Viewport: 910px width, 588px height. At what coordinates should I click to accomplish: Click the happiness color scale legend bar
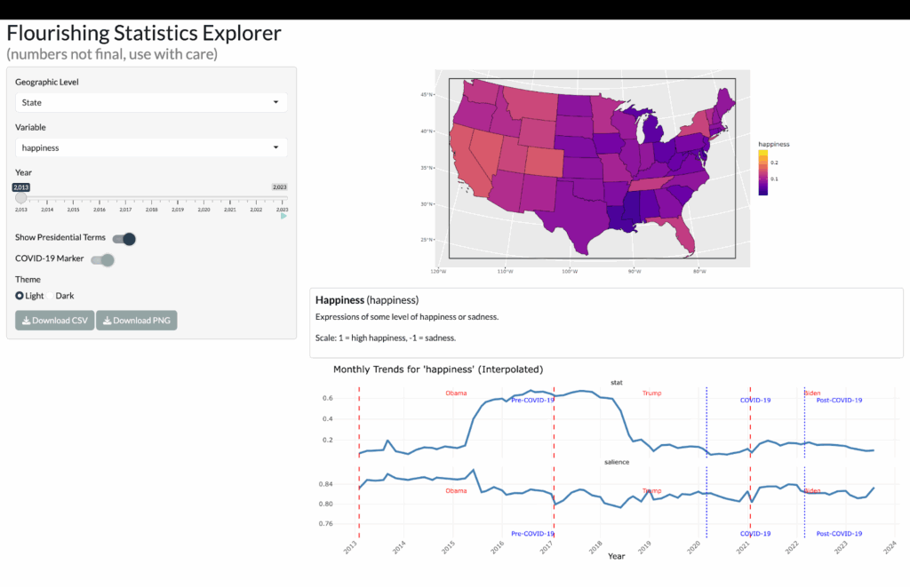coord(762,171)
